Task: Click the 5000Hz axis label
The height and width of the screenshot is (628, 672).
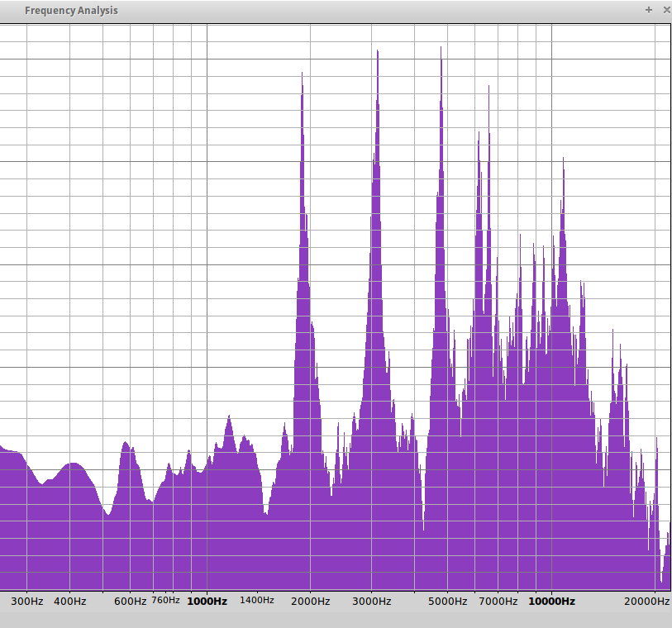Action: point(447,602)
